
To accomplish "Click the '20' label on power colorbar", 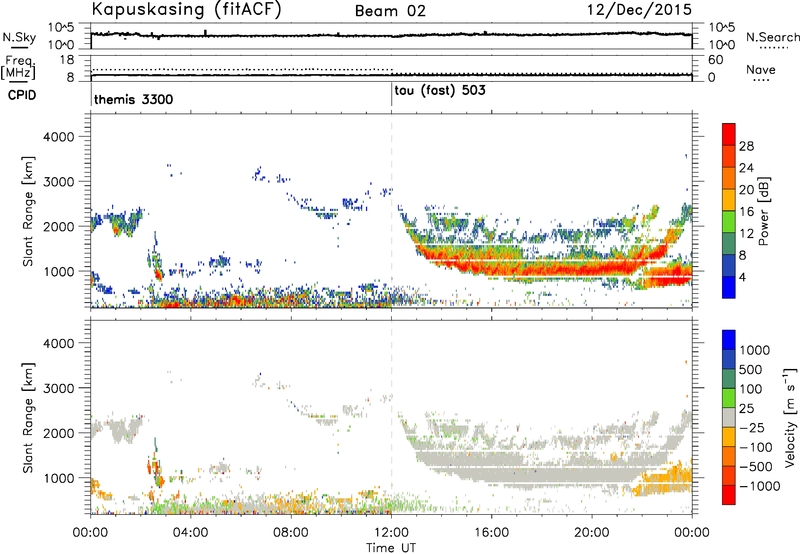I will (746, 190).
